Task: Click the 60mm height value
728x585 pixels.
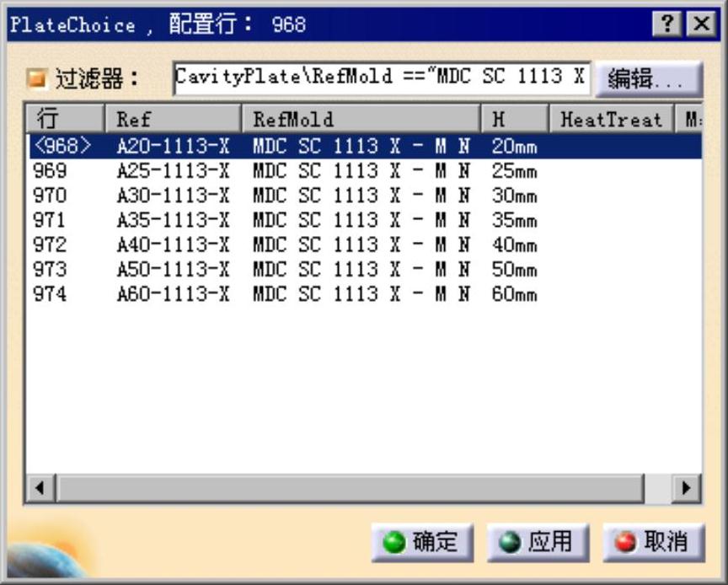Action: point(515,294)
